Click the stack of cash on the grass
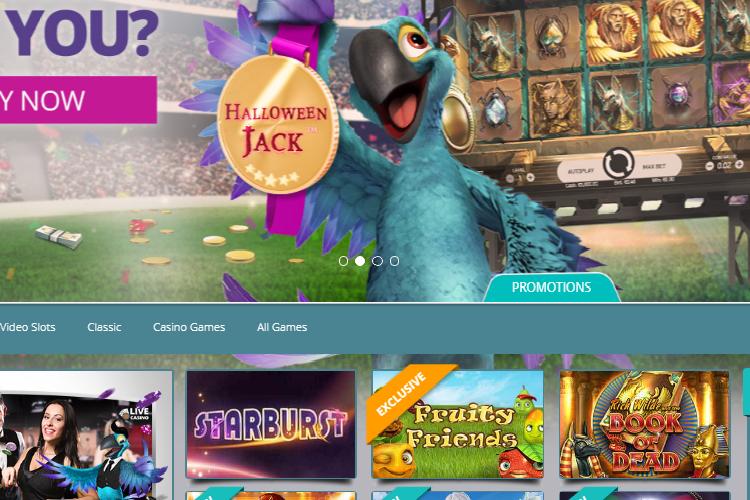The height and width of the screenshot is (500, 750). [58, 237]
